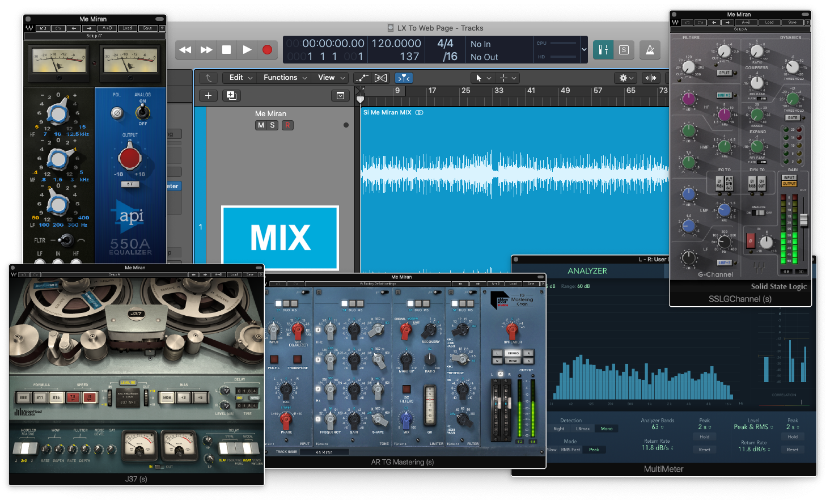
Task: Stop playback with the Stop button
Action: click(226, 50)
